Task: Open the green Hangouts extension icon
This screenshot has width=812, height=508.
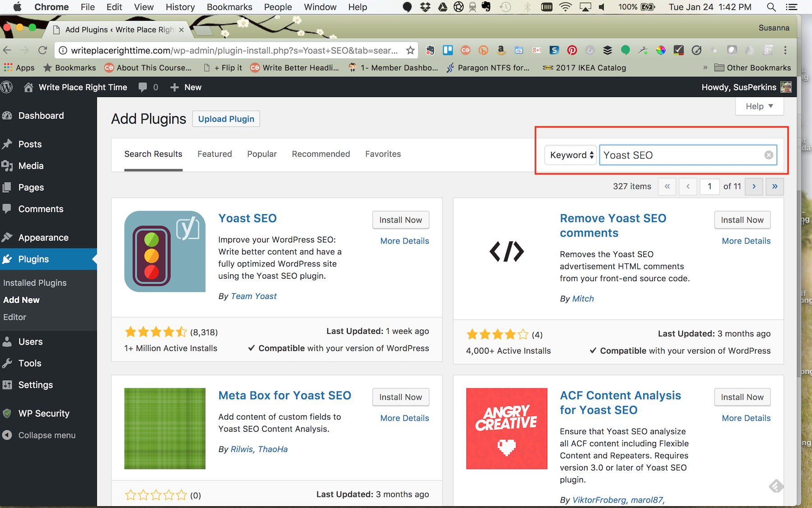Action: [625, 50]
